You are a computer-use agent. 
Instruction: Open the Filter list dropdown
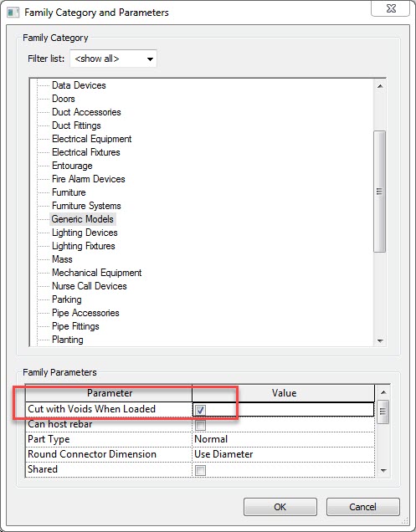[x=114, y=59]
